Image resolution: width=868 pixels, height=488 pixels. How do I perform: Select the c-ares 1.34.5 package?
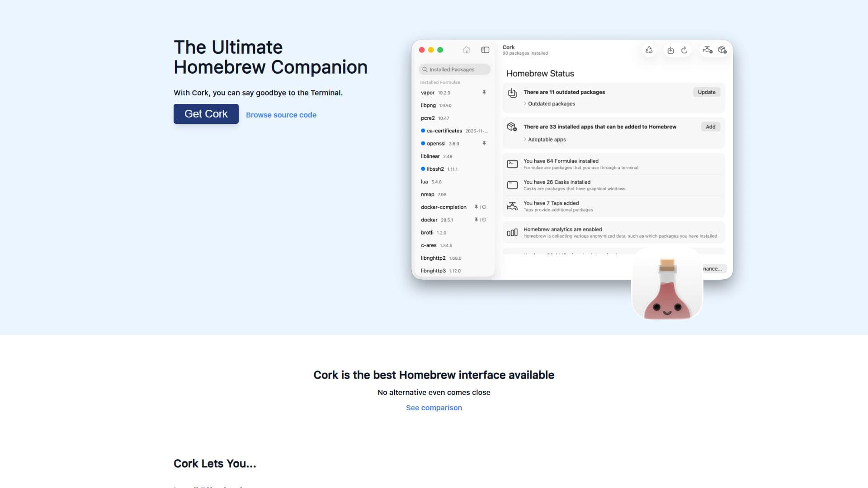pos(453,245)
